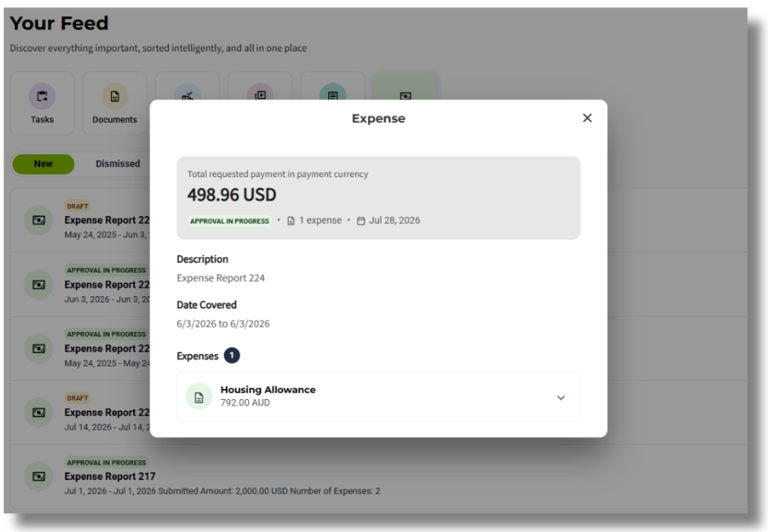Open the Tasks feed category icon
768x532 pixels.
[42, 96]
